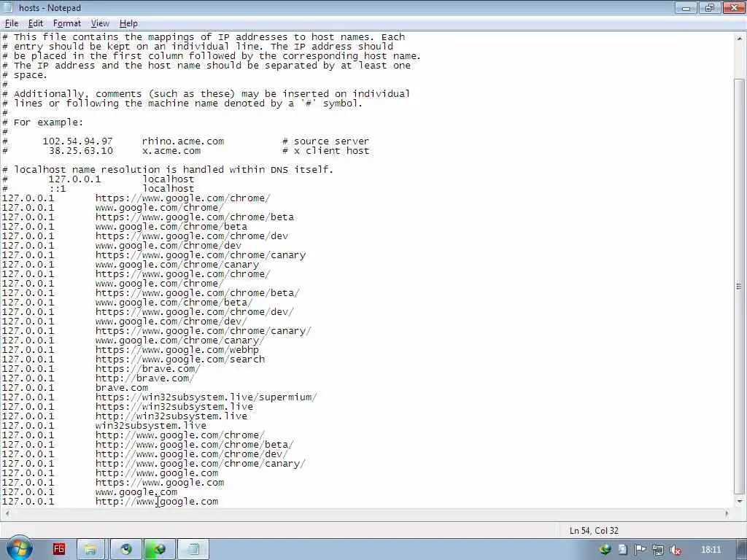Select the Notepad taskbar button

click(x=193, y=549)
